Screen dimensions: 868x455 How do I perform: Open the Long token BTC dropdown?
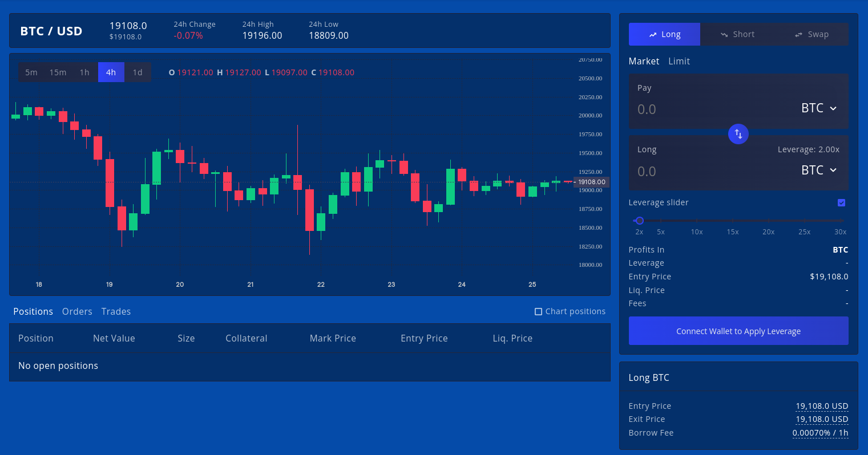pos(819,170)
